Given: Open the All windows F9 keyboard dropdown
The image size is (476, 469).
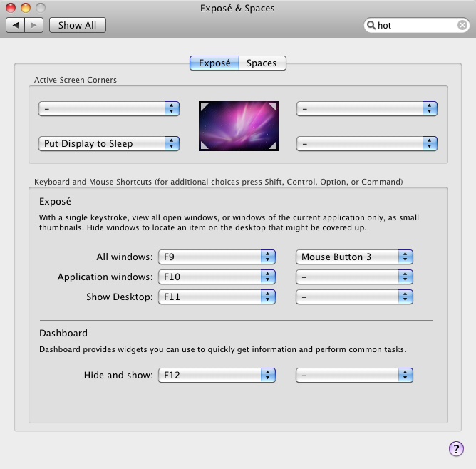Looking at the screenshot, I should (x=217, y=257).
